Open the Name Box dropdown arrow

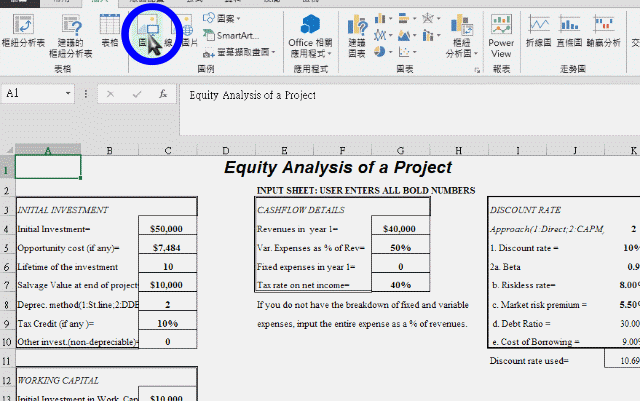coord(68,94)
